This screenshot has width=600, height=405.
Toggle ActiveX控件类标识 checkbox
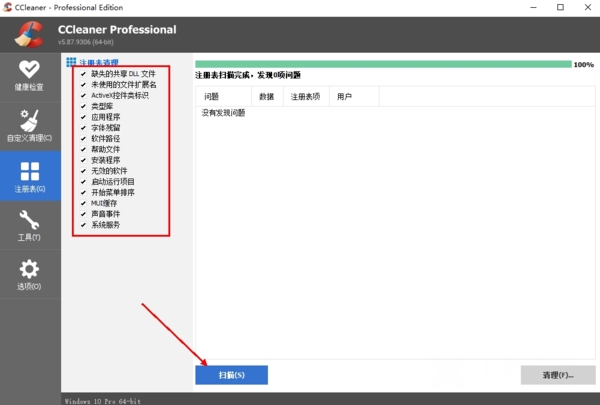pos(83,95)
